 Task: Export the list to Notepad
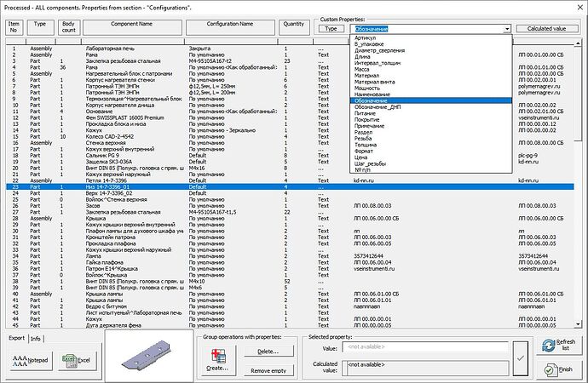30,359
